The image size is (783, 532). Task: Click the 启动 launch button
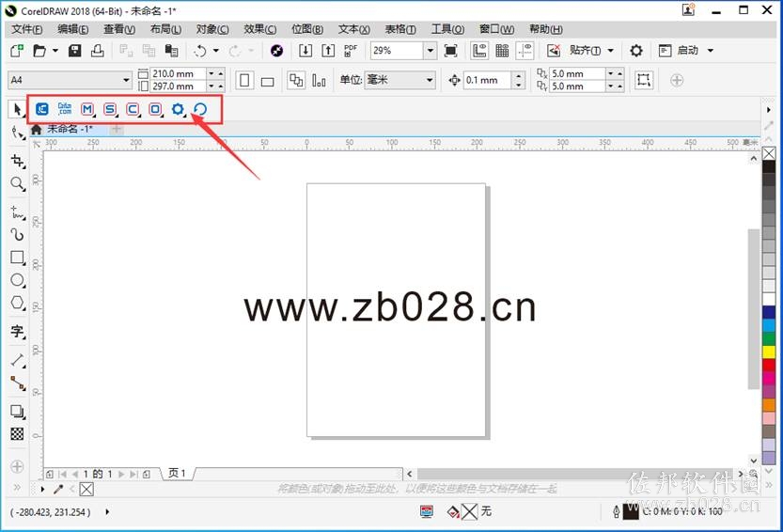(687, 51)
